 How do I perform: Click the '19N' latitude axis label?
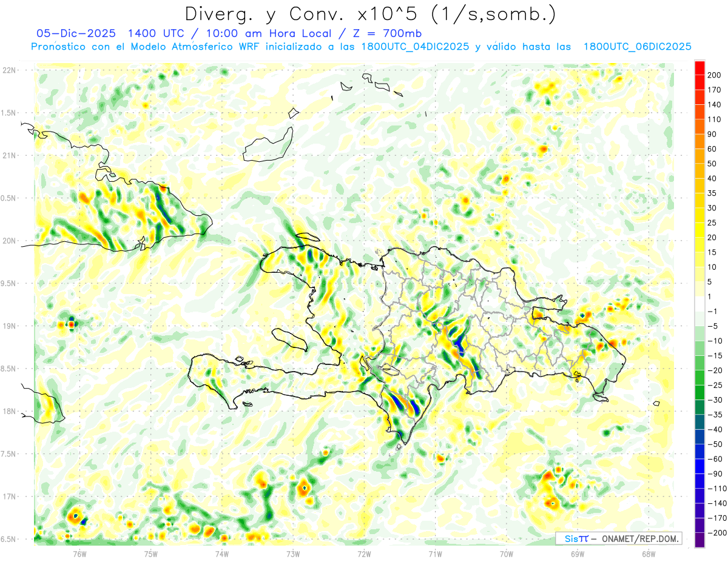click(9, 326)
